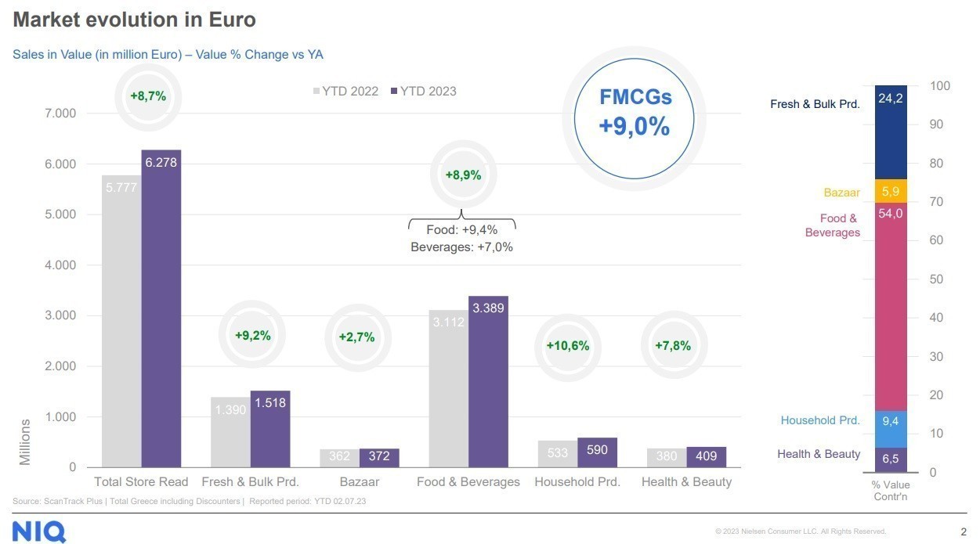Viewport: 980px width, 544px height.
Task: Click the +9,2% growth badge
Action: click(x=252, y=335)
